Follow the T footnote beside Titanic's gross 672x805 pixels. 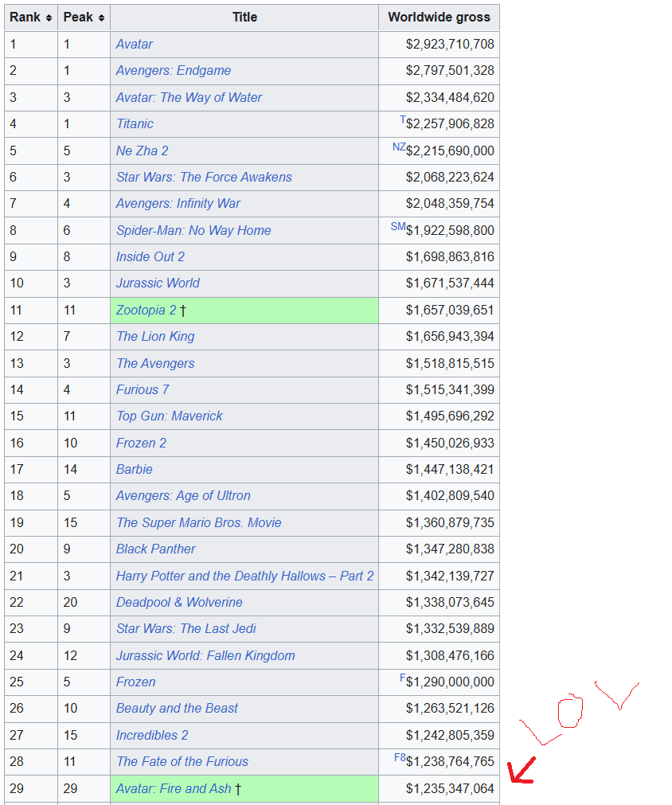coord(402,120)
